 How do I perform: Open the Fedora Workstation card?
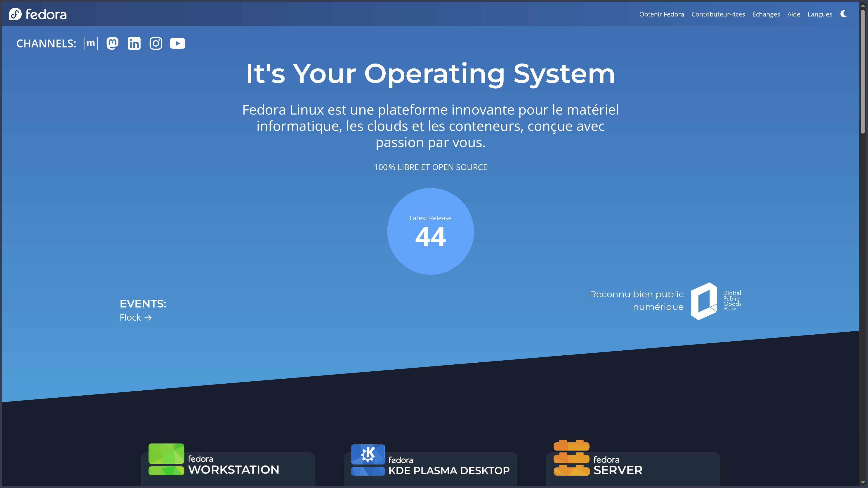point(228,469)
